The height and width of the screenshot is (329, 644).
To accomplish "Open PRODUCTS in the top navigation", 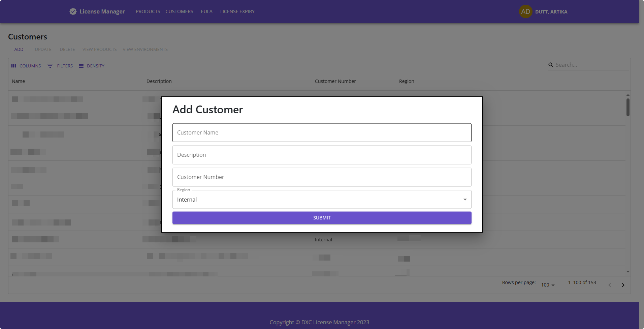I will click(x=148, y=11).
